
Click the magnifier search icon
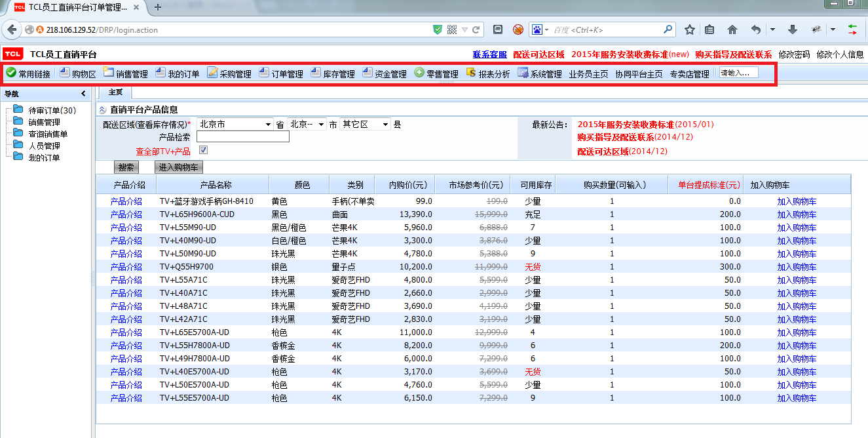click(x=668, y=30)
